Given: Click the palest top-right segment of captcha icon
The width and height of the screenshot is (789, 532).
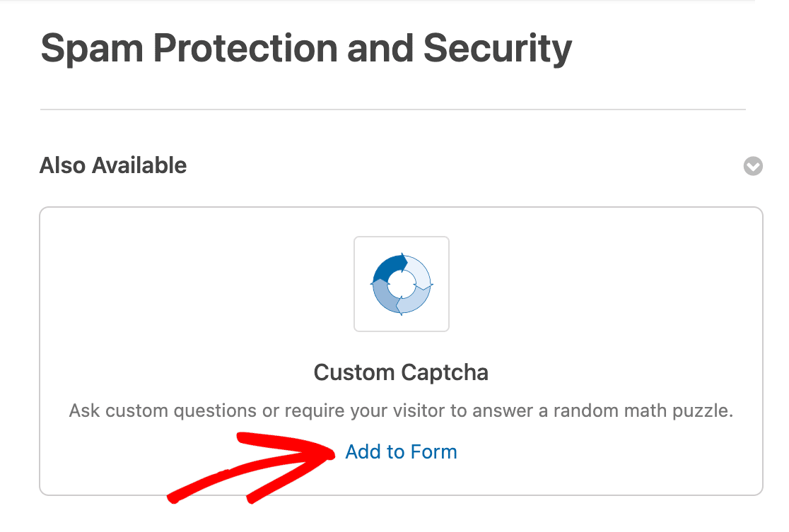Looking at the screenshot, I should click(x=420, y=272).
